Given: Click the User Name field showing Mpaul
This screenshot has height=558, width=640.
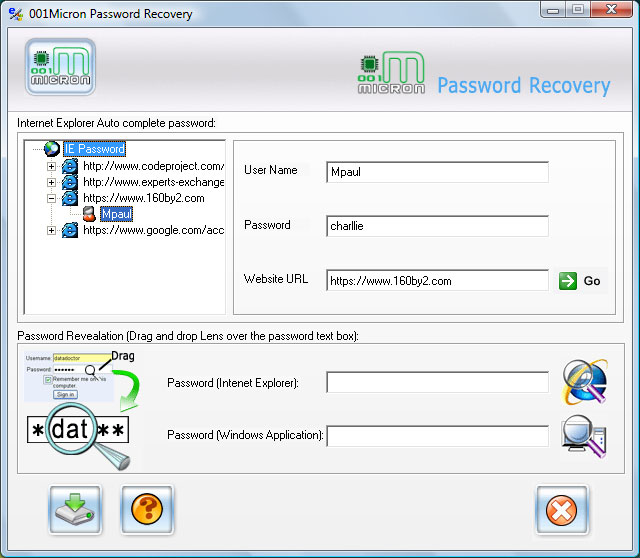Looking at the screenshot, I should [437, 172].
